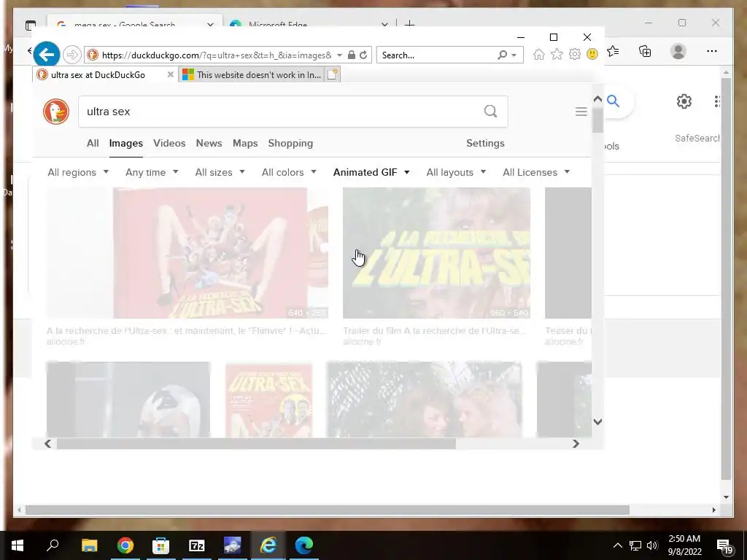The height and width of the screenshot is (560, 747).
Task: Select the 'This website doesn't work in In...' tab
Action: pyautogui.click(x=252, y=75)
